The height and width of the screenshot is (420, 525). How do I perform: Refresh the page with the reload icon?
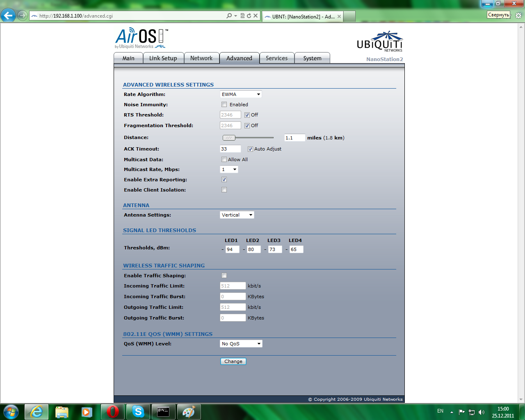(x=249, y=16)
